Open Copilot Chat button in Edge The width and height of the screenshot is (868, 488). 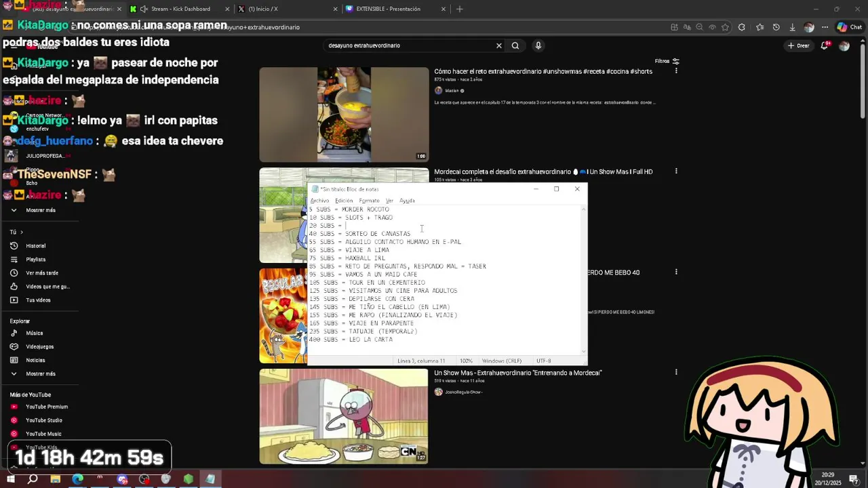pyautogui.click(x=850, y=27)
